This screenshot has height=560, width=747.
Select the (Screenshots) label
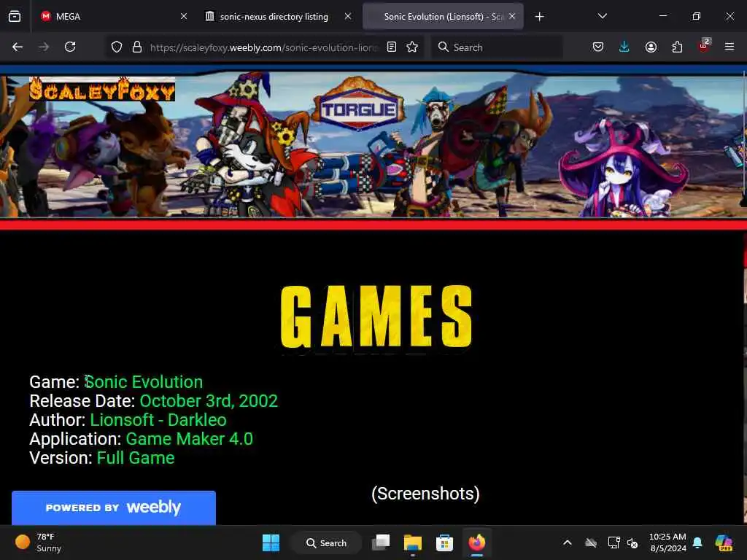click(x=425, y=494)
